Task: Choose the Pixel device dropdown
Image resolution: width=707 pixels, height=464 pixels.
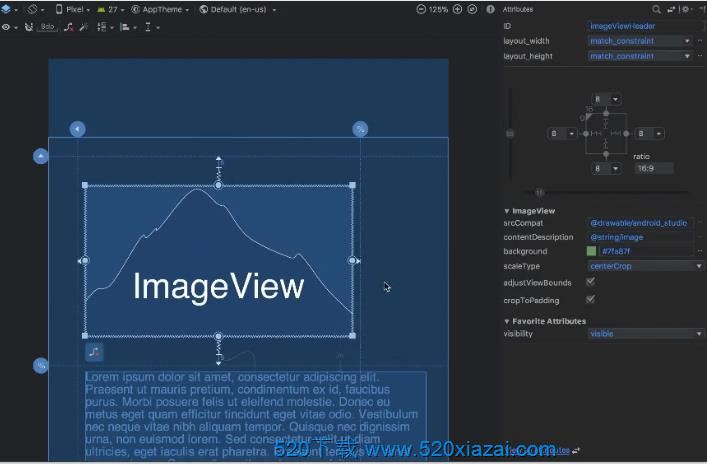Action: [x=72, y=9]
